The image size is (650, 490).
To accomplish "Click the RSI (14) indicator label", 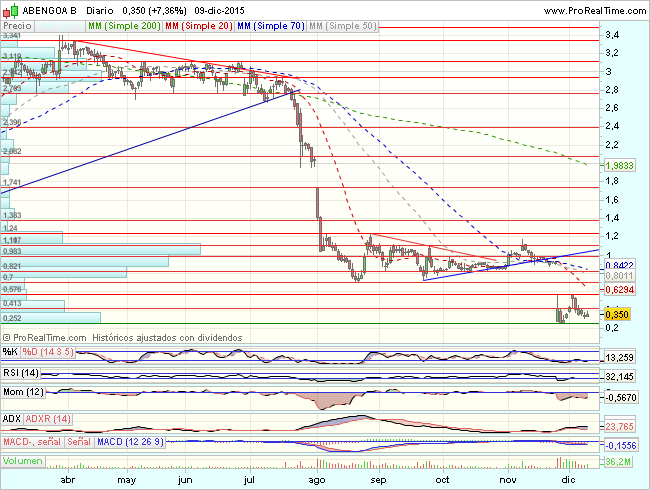I will click(x=21, y=373).
